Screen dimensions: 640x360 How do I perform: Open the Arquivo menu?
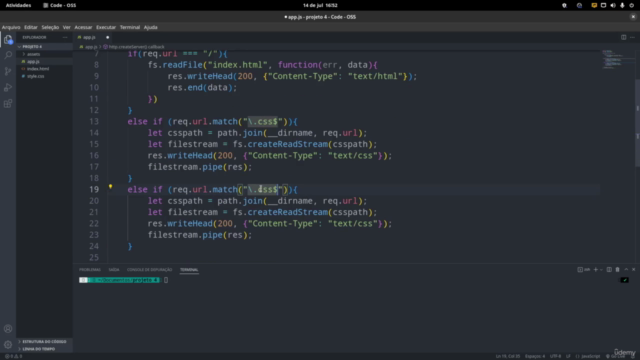tap(11, 27)
